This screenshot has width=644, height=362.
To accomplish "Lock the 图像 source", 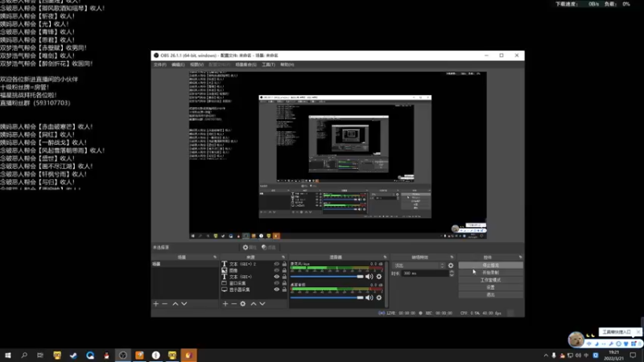I will (284, 270).
